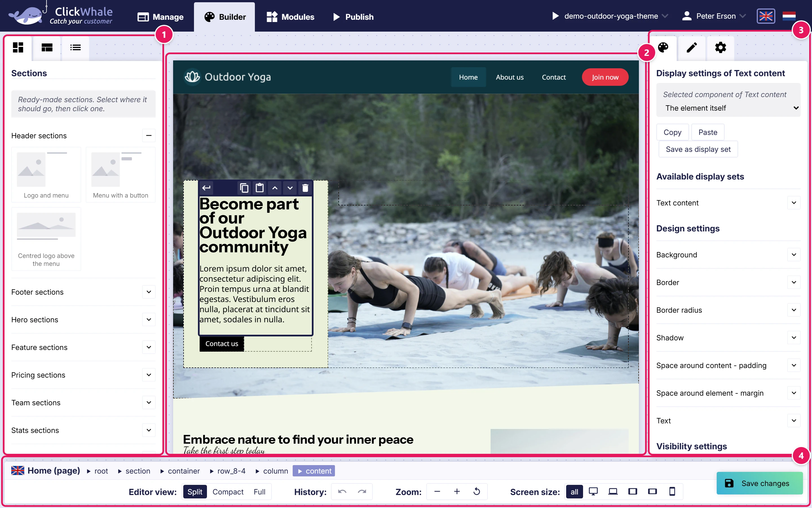The height and width of the screenshot is (508, 812).
Task: Expand Footer sections
Action: point(149,292)
